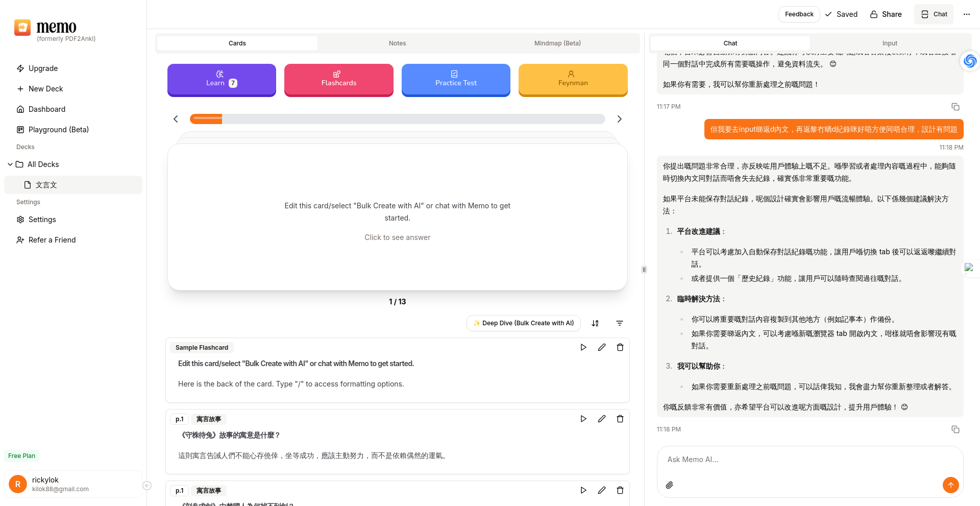This screenshot has height=506, width=980.
Task: Edit the Sample Flashcard with the pencil icon
Action: [602, 347]
